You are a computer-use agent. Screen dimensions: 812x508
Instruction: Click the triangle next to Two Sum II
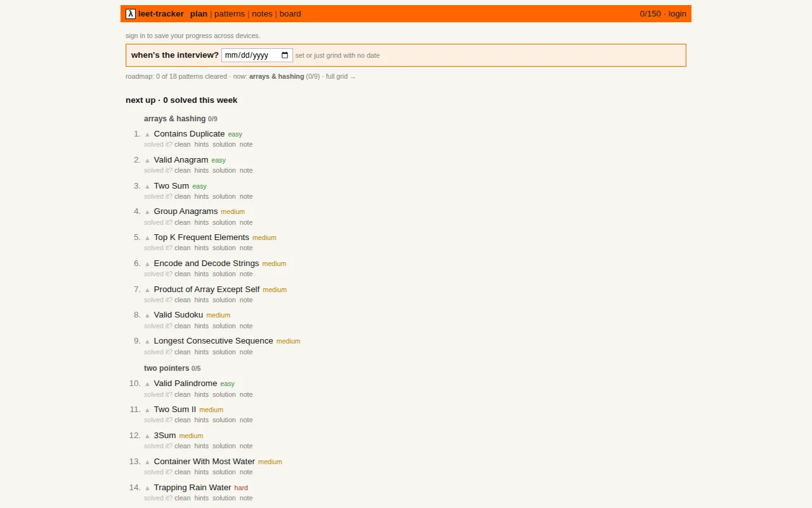click(147, 410)
